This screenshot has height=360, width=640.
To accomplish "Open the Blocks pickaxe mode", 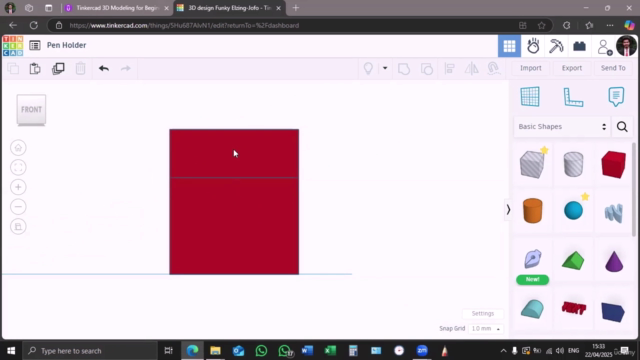I will (556, 46).
